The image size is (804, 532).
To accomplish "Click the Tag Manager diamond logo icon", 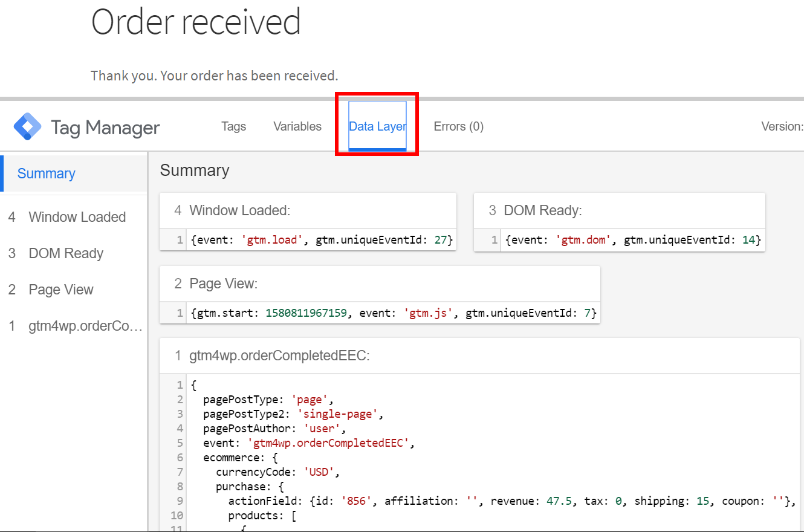I will (28, 126).
